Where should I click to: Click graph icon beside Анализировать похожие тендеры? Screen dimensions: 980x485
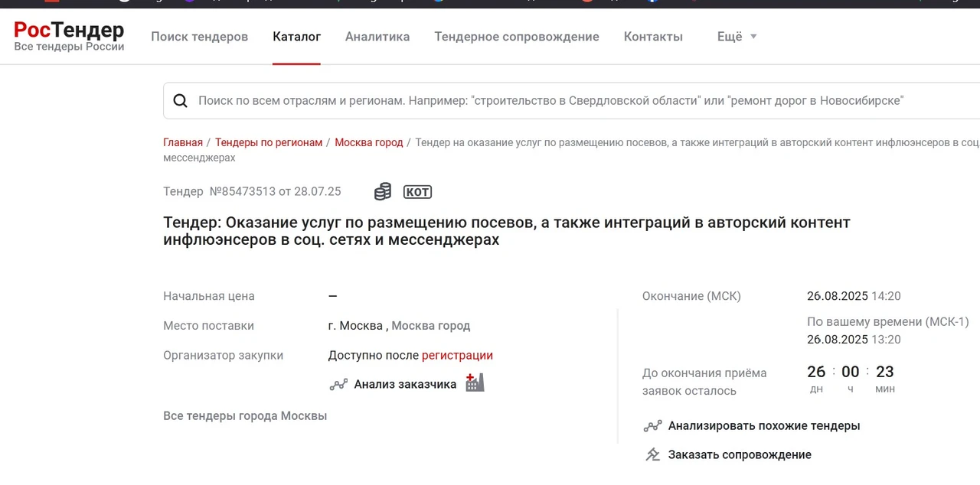[x=652, y=426]
